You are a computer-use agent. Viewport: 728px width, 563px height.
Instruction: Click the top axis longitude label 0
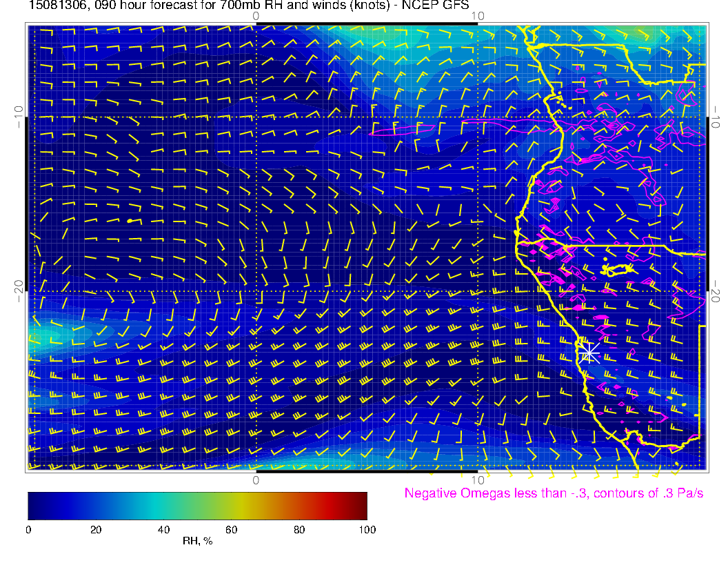[256, 16]
